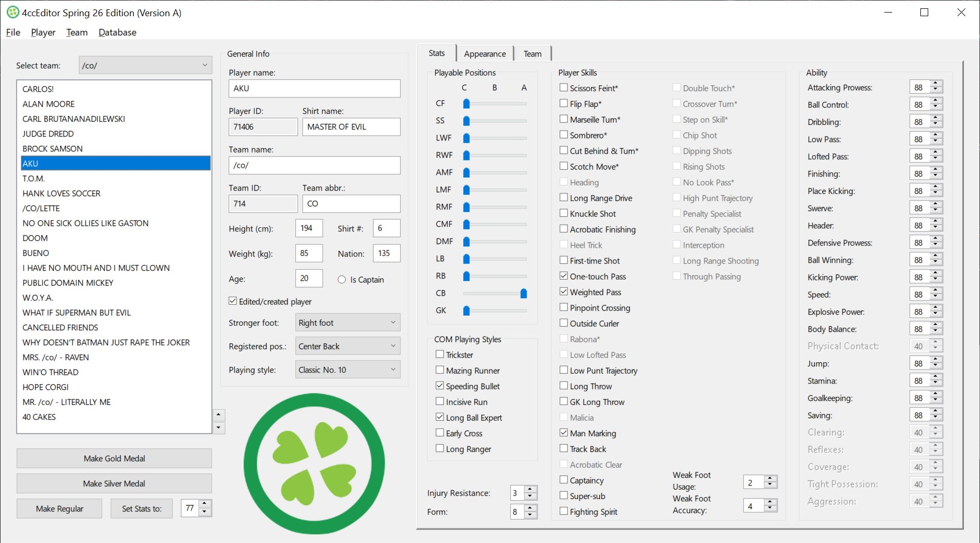
Task: Increase Body Balance with up arrow
Action: click(937, 326)
